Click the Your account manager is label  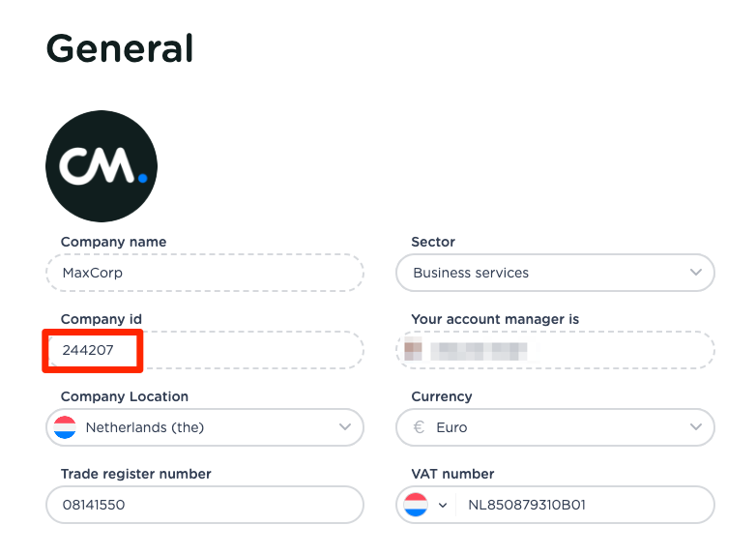click(495, 319)
